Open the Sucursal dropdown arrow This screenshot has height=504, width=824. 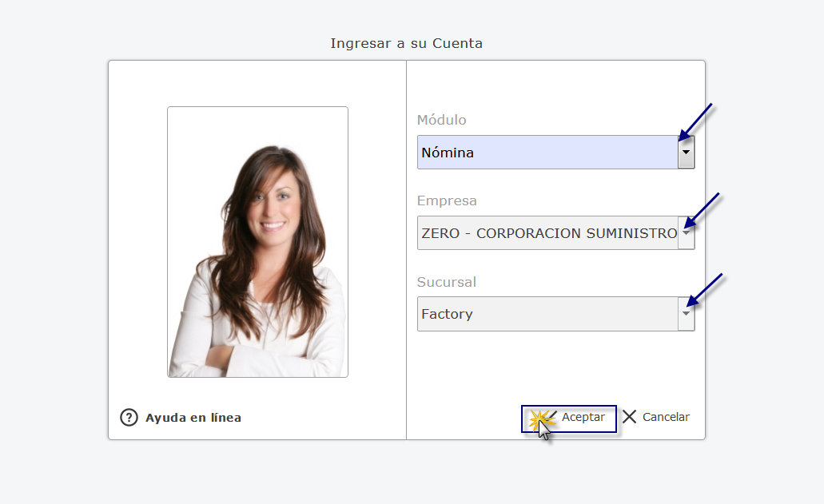(686, 314)
